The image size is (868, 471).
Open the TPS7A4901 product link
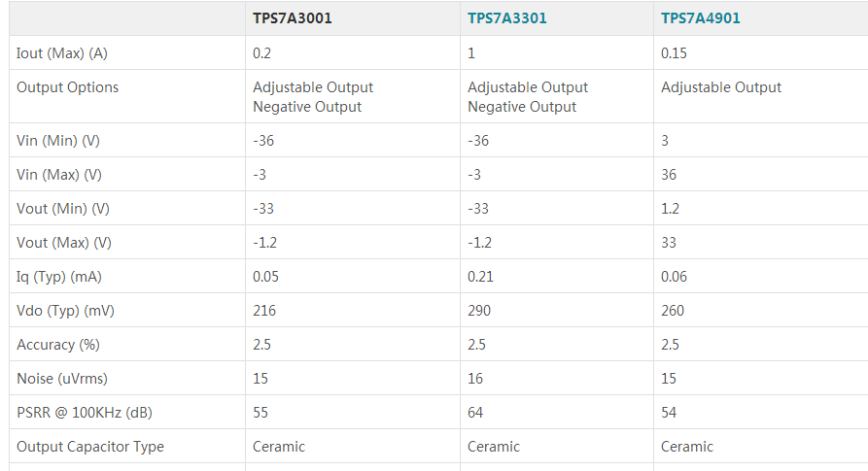click(x=700, y=18)
